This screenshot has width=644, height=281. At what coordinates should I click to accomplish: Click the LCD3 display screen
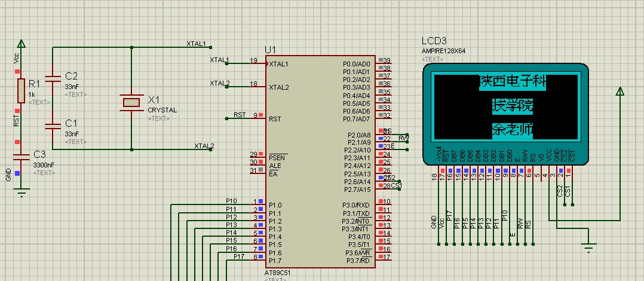click(x=505, y=106)
